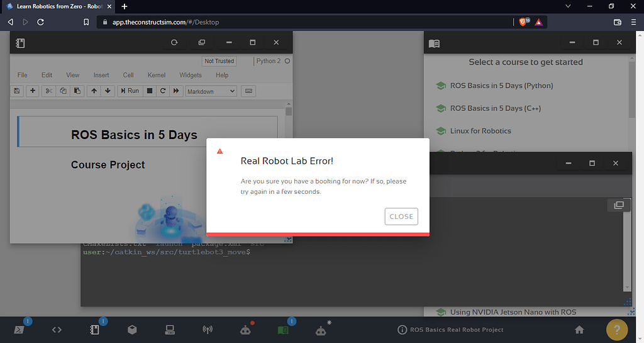The image size is (644, 343).
Task: Save the notebook with floppy disk icon
Action: 17,91
